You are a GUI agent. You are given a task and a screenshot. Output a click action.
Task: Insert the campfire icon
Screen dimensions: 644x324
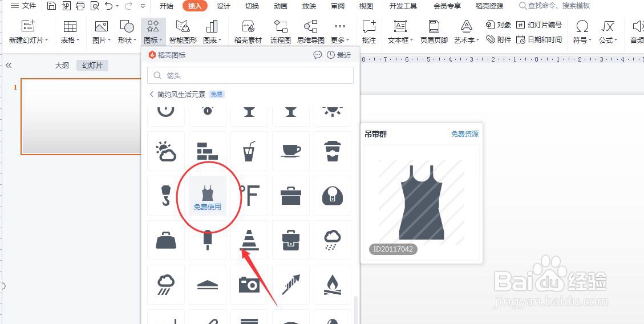coord(333,284)
